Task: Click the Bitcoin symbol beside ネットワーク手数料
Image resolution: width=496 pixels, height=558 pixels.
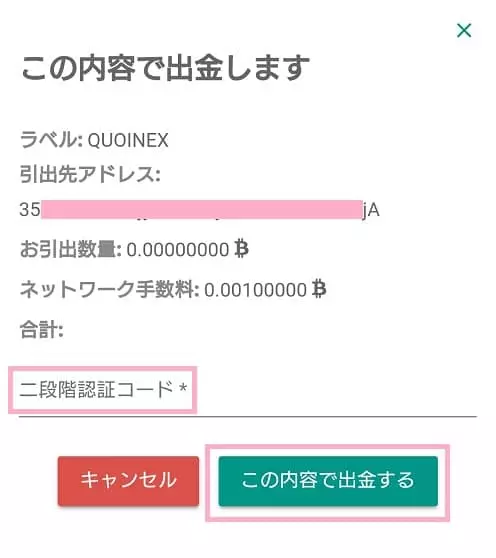Action: tap(319, 289)
